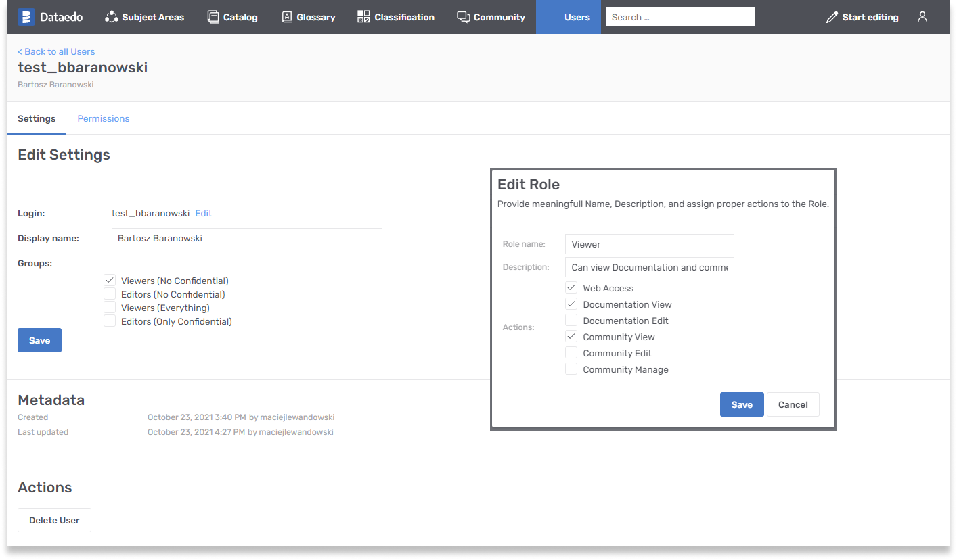The height and width of the screenshot is (560, 957).
Task: Switch to the Classification module
Action: coord(395,16)
